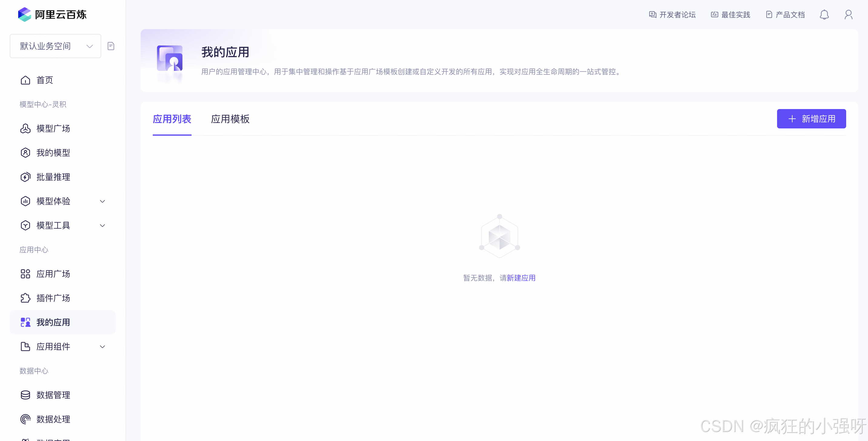868x441 pixels.
Task: Select the 应用列表 tab
Action: tap(172, 119)
